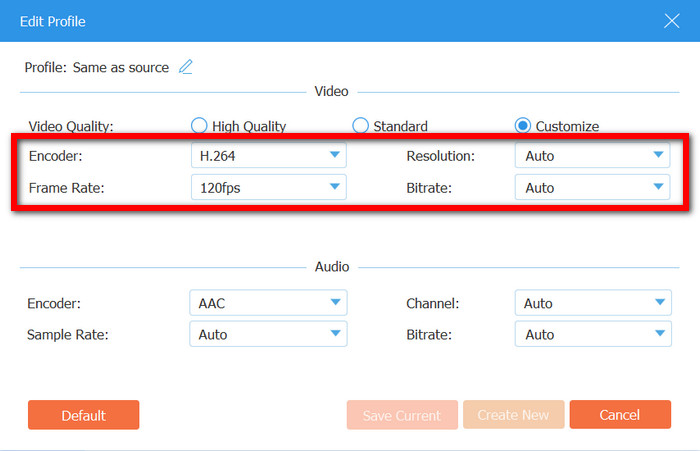Expand the audio Bitrate dropdown

coord(592,334)
